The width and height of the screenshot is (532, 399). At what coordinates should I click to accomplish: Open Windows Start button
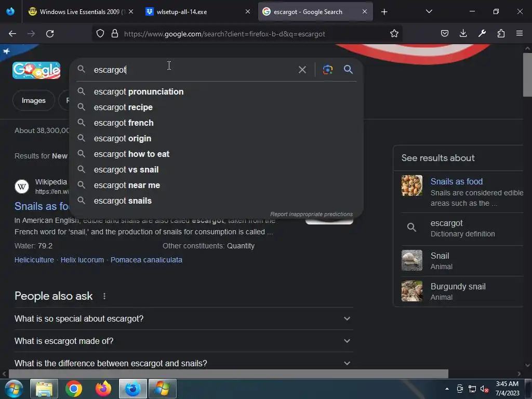pyautogui.click(x=14, y=389)
